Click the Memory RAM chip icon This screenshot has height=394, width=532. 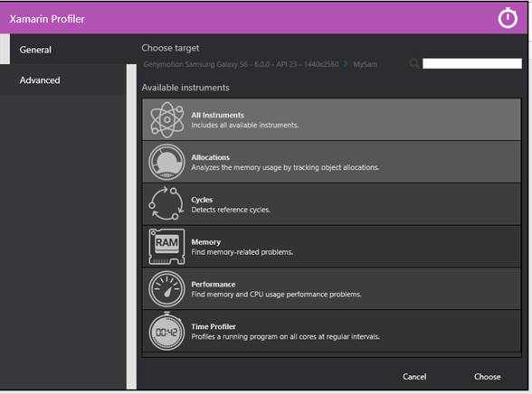coord(166,247)
